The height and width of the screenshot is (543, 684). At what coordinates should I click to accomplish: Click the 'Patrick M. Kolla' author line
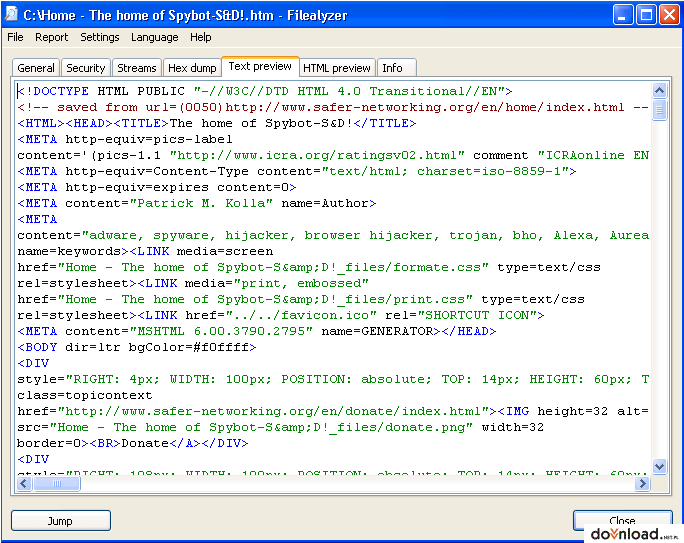click(197, 203)
